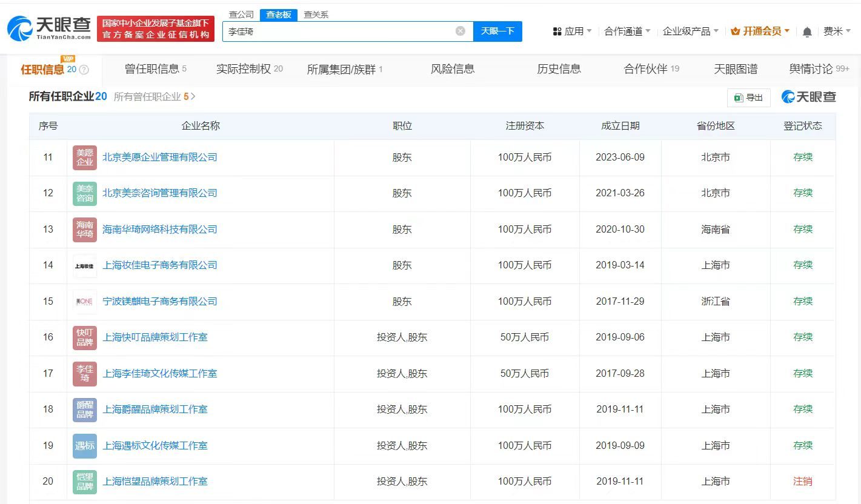
Task: Open the 历史信息 tab
Action: click(x=559, y=69)
